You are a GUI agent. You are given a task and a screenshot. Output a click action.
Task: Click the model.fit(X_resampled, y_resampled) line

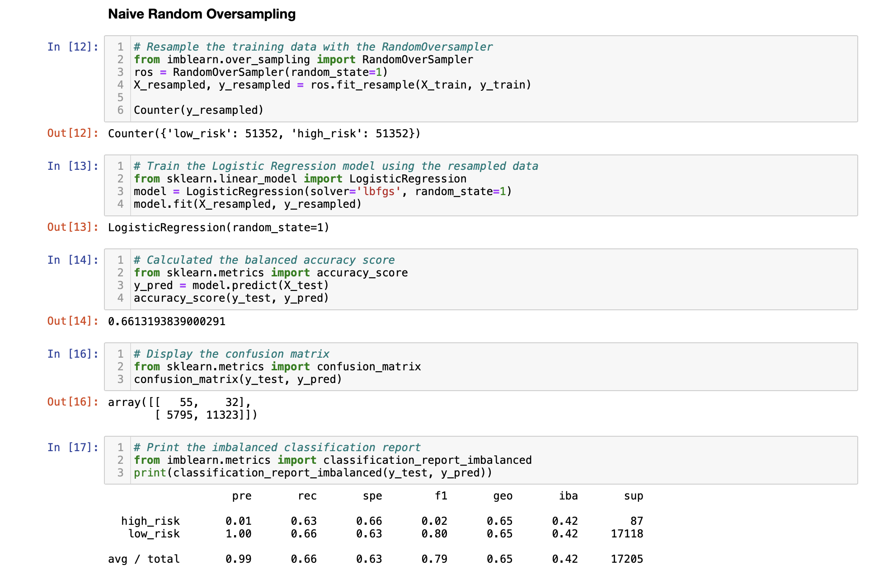click(x=248, y=204)
